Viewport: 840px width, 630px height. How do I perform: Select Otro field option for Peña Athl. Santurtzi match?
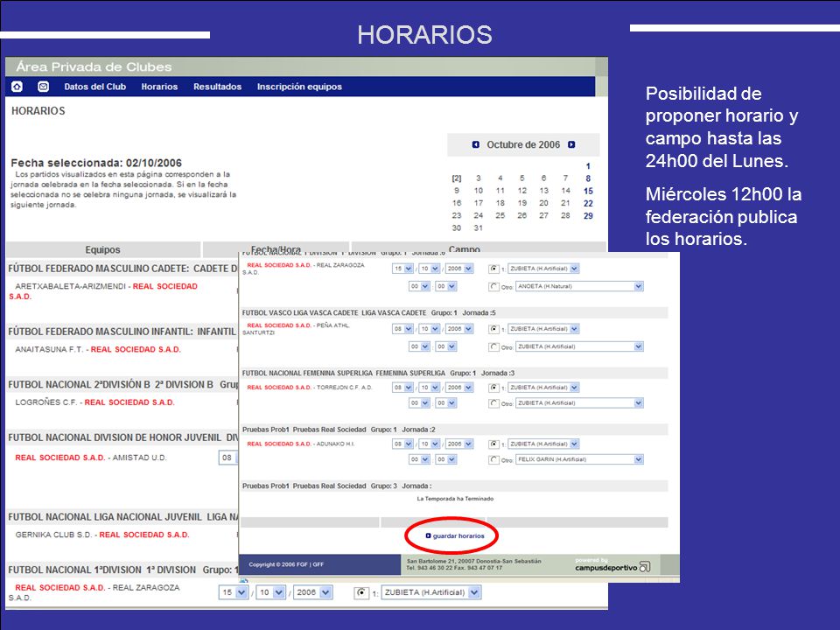point(493,347)
